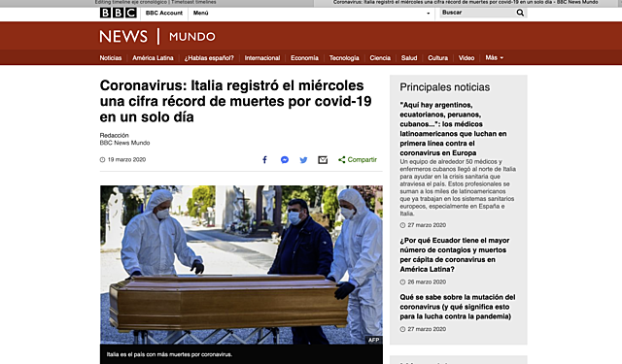Click the coffin photo in article
Image resolution: width=622 pixels, height=364 pixels.
pyautogui.click(x=241, y=265)
